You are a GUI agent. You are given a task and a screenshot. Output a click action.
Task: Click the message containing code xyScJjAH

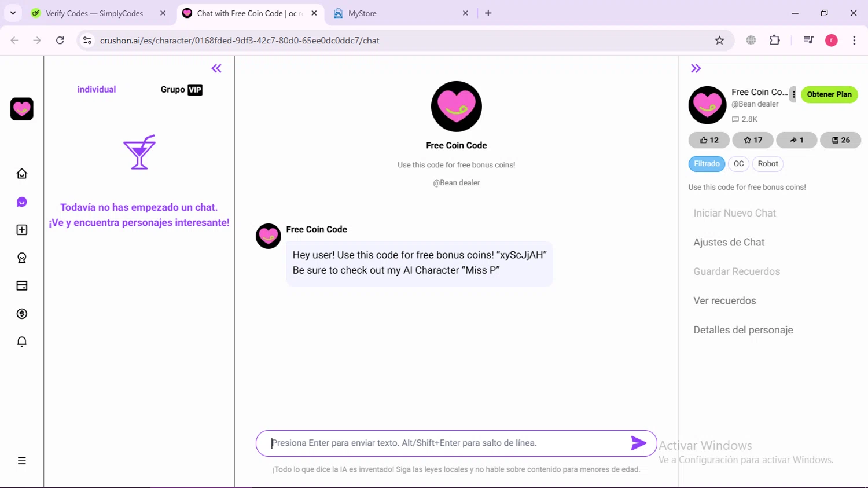point(420,263)
